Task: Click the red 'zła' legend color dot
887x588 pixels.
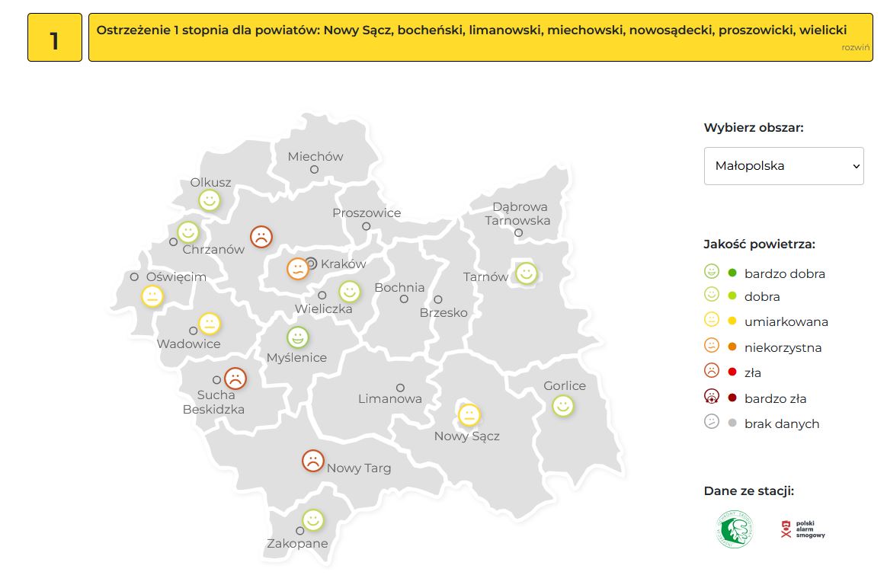Action: (732, 373)
